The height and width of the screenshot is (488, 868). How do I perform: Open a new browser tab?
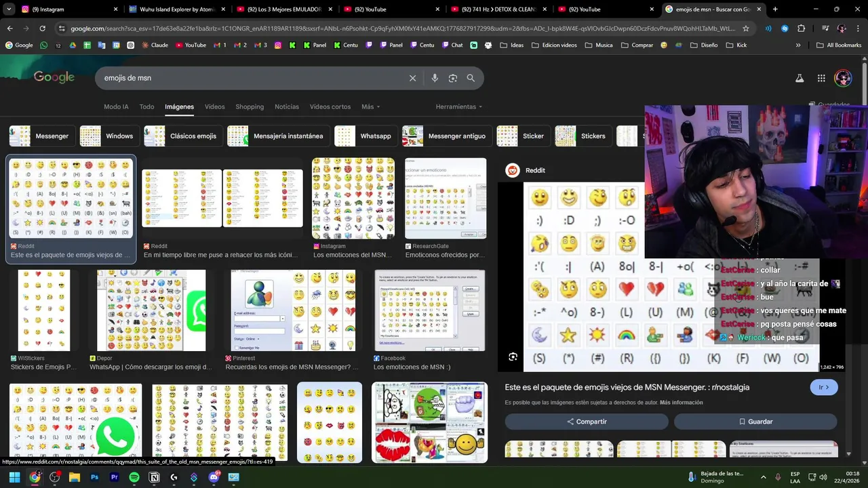coord(775,9)
